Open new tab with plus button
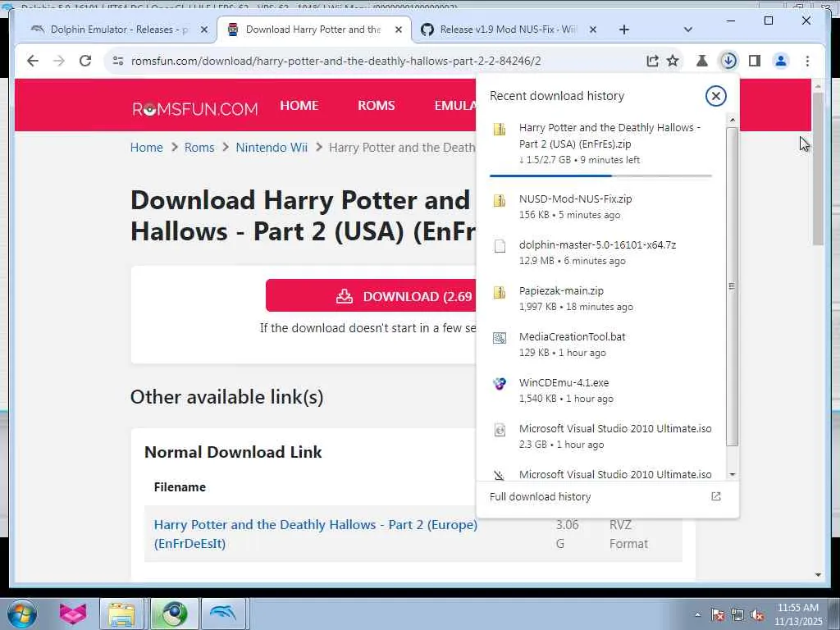Image resolution: width=840 pixels, height=630 pixels. point(623,30)
